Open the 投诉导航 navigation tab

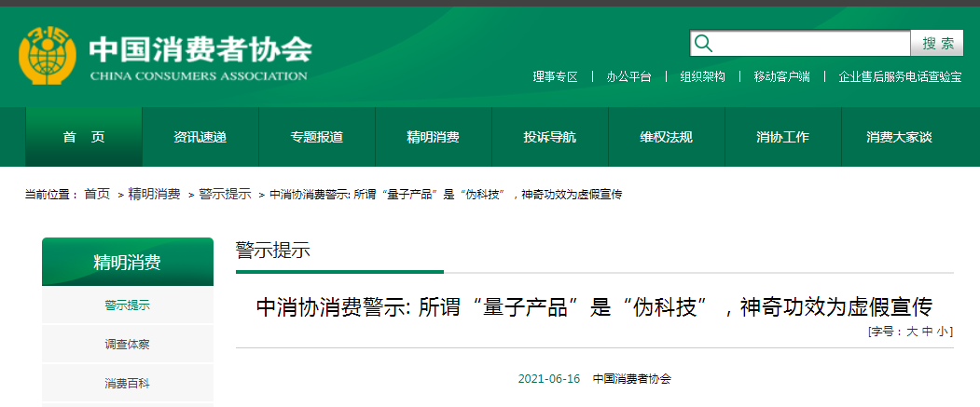click(550, 137)
